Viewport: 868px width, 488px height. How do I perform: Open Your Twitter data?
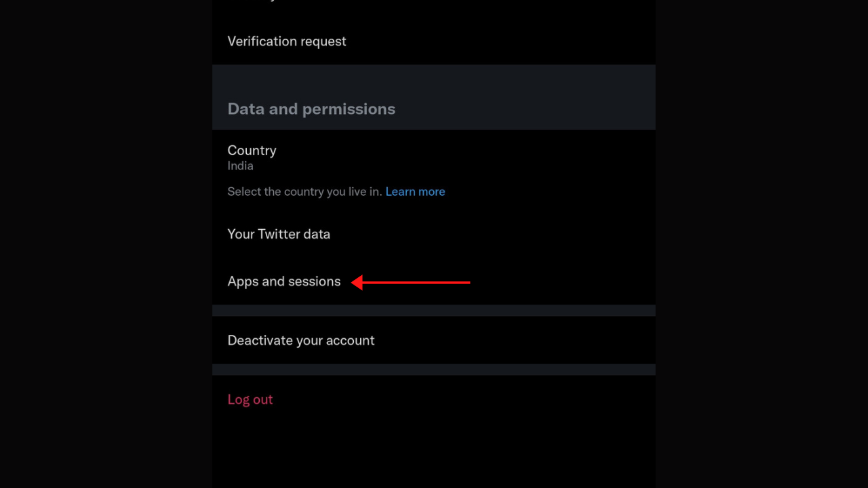pyautogui.click(x=433, y=234)
